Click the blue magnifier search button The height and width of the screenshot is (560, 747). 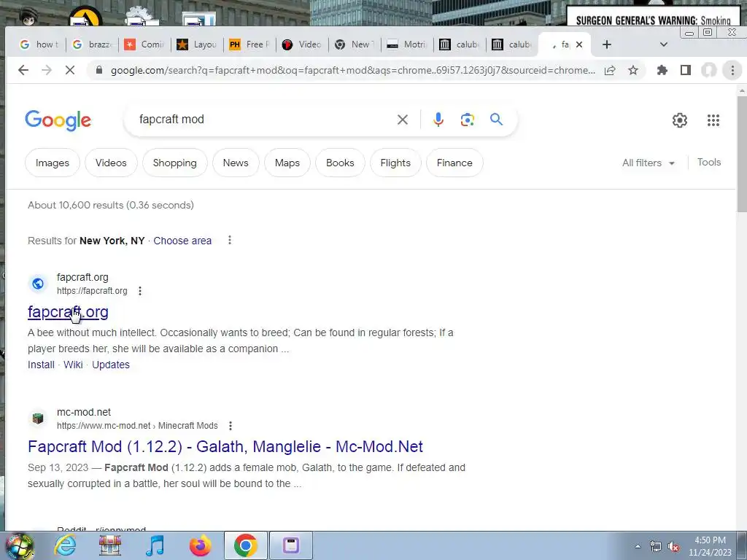pyautogui.click(x=496, y=119)
